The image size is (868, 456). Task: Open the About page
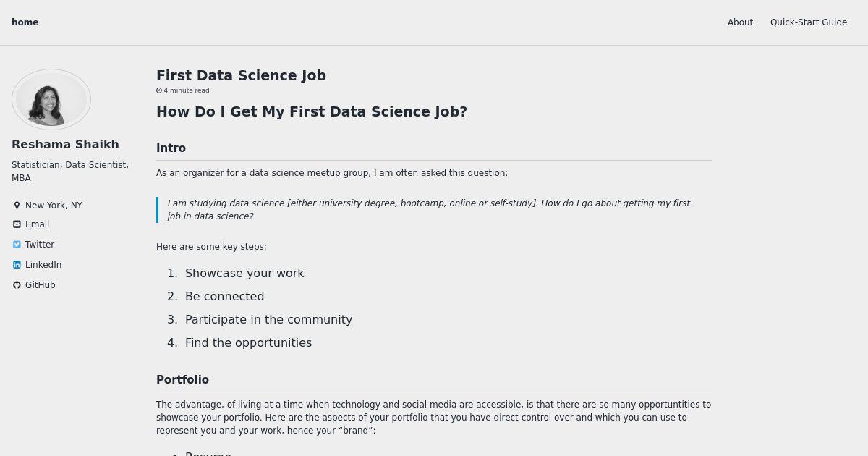(x=740, y=22)
